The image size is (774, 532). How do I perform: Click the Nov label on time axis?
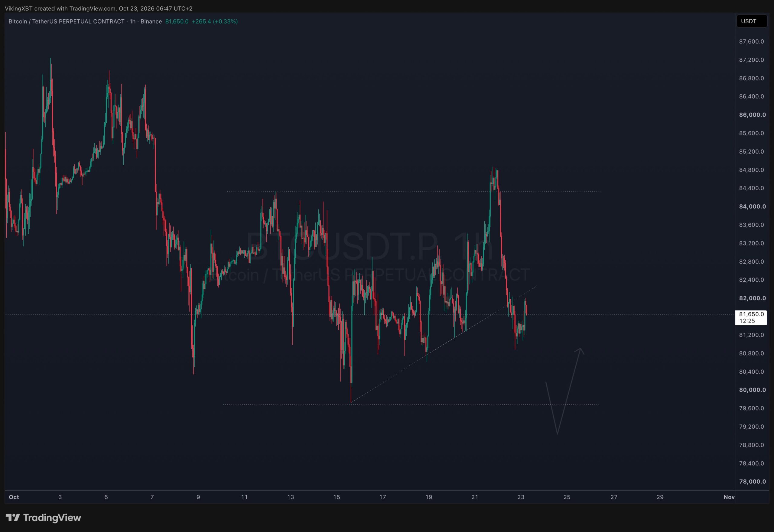tap(729, 497)
